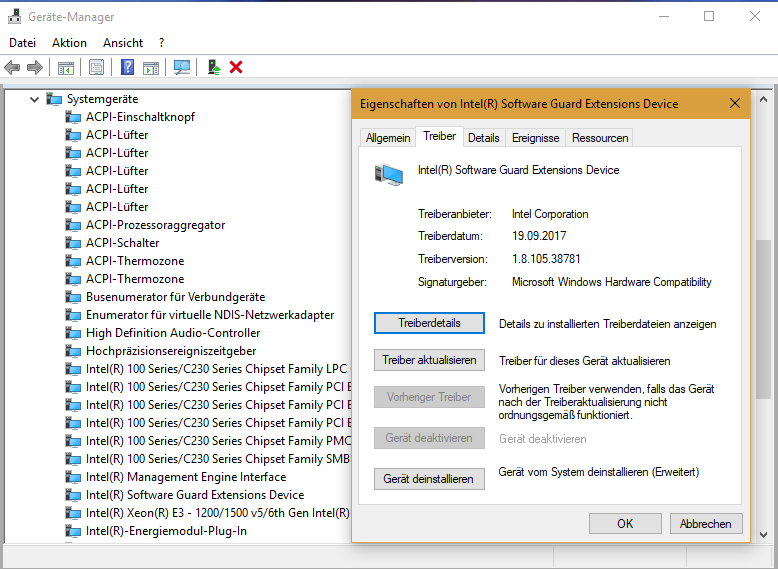Click the device icon in the Treiber tab
The image size is (778, 569).
point(389,175)
